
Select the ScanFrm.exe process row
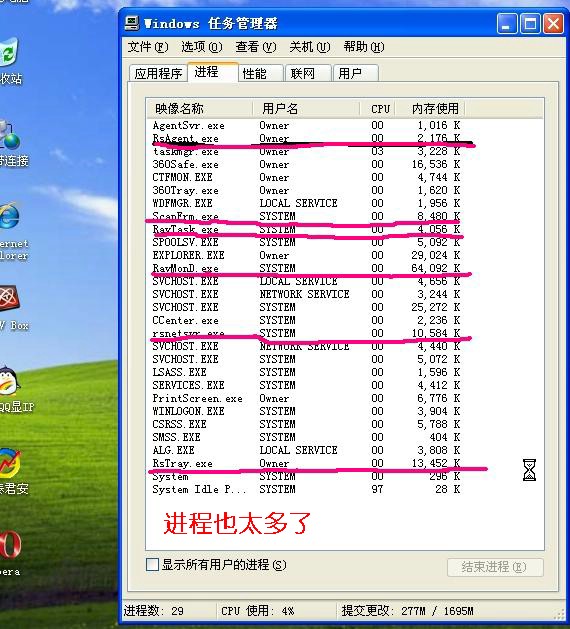(x=306, y=216)
